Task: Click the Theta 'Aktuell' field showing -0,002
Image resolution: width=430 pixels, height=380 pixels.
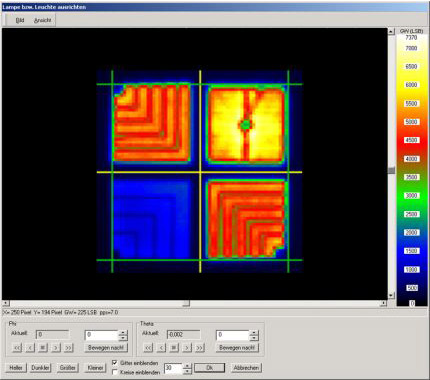Action: click(183, 334)
